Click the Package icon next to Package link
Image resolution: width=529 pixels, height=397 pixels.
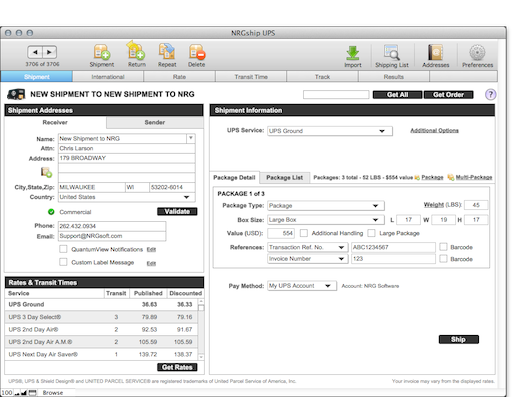[417, 177]
